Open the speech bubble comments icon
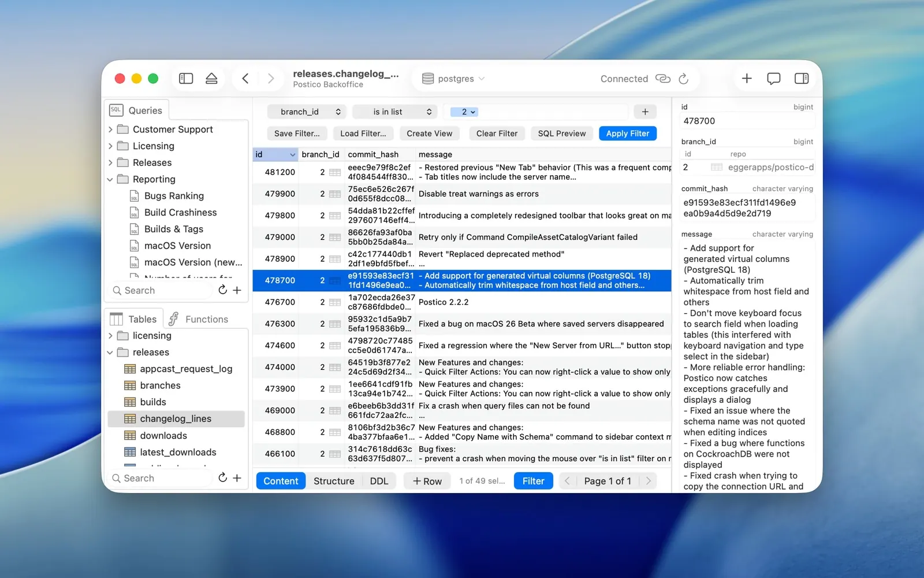 774,79
